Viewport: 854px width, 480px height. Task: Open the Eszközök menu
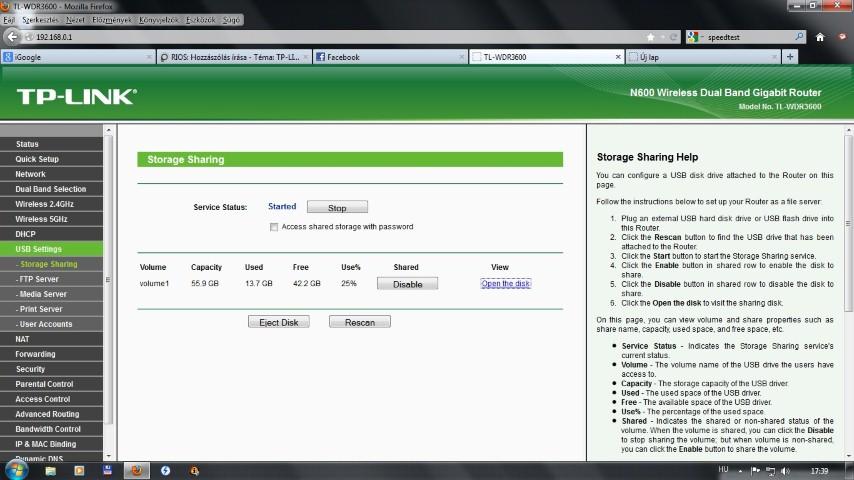200,20
